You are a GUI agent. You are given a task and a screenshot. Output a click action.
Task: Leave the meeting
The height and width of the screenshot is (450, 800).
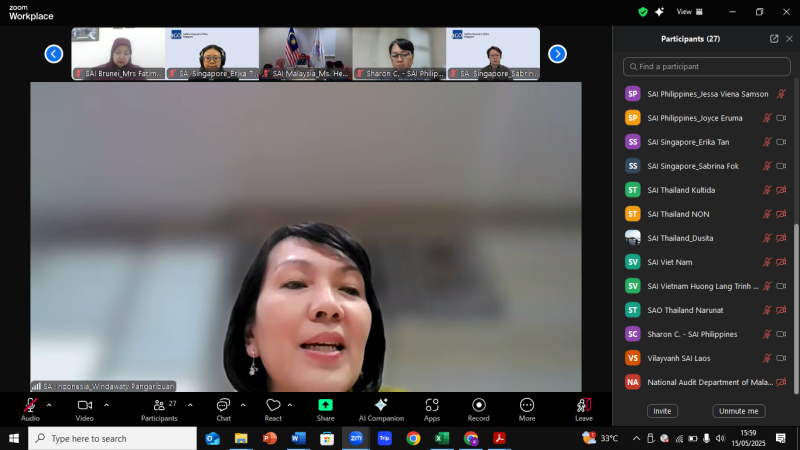pos(583,408)
